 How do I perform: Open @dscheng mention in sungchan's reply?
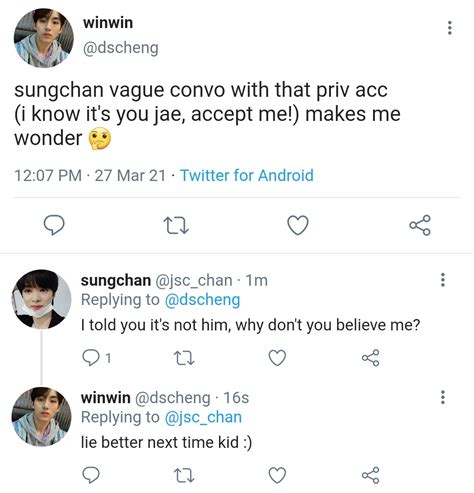coord(202,300)
